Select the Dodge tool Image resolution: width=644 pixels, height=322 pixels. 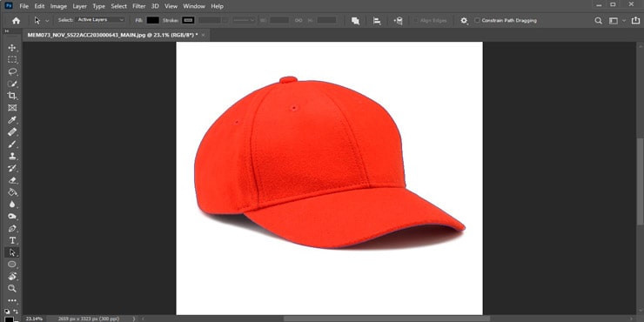[x=12, y=217]
